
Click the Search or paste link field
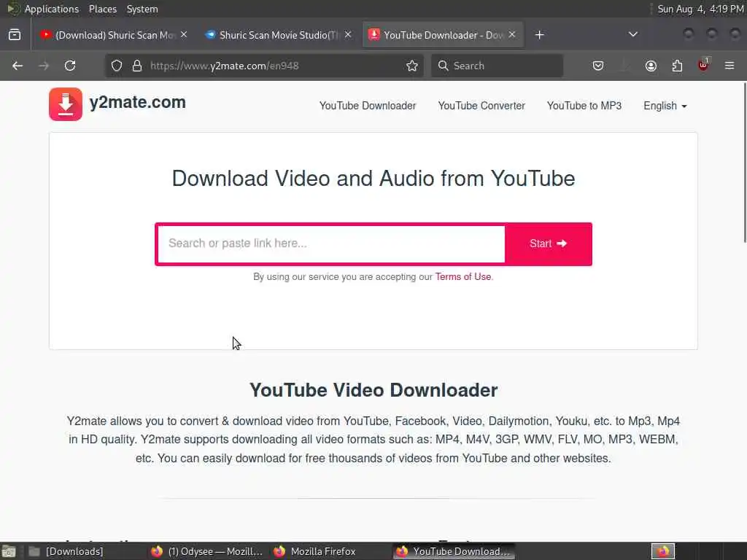(331, 244)
